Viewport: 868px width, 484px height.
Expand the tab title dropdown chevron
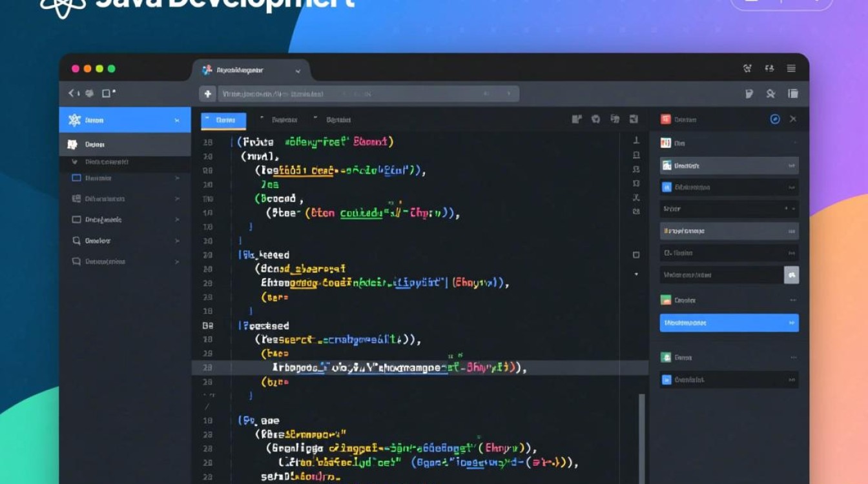298,70
